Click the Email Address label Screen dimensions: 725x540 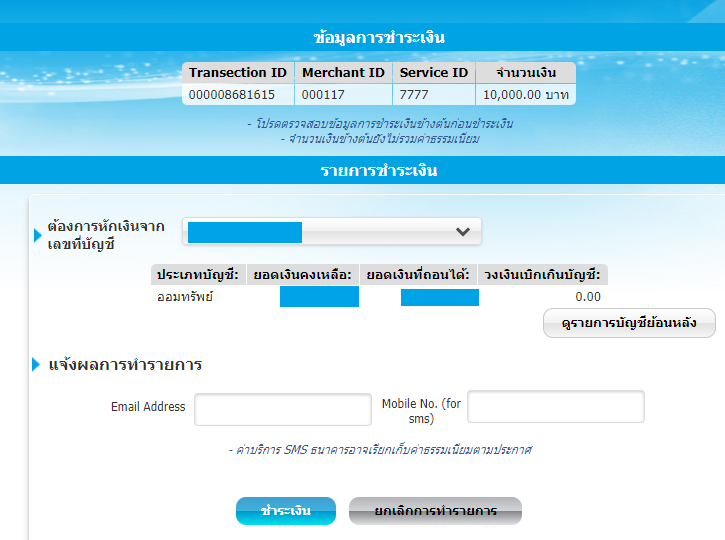(x=148, y=407)
